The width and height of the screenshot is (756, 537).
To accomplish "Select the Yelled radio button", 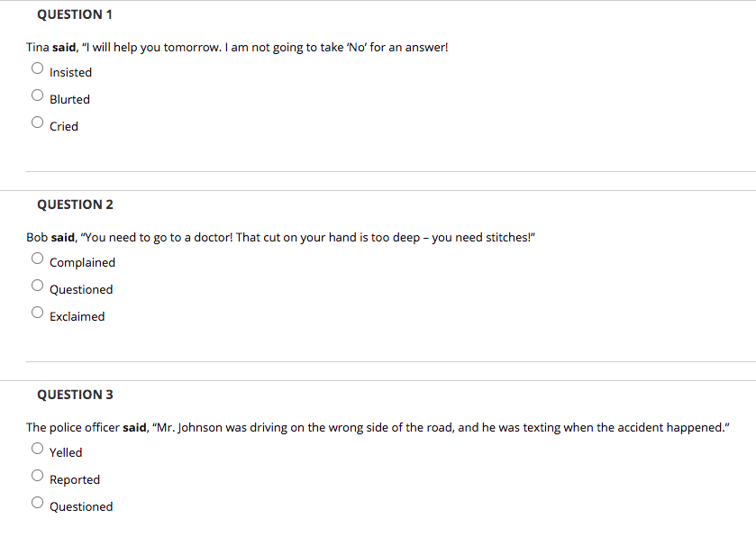I will click(37, 449).
